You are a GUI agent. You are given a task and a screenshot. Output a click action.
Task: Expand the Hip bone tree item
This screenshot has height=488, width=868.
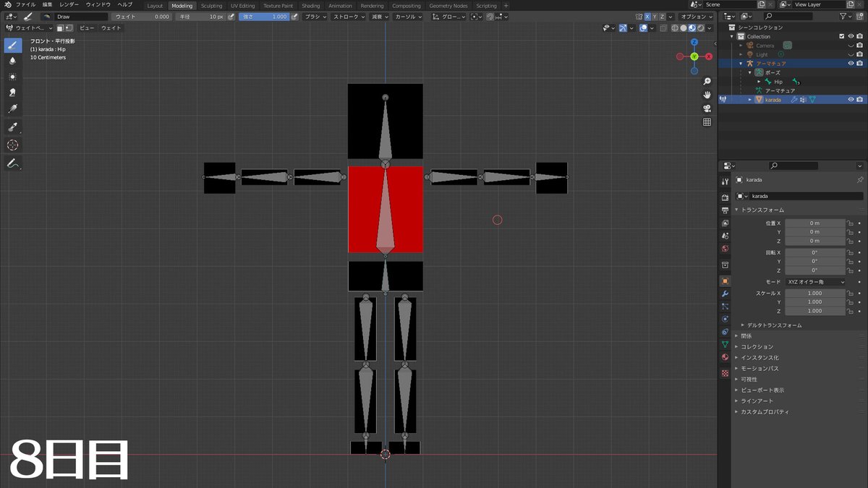(759, 82)
